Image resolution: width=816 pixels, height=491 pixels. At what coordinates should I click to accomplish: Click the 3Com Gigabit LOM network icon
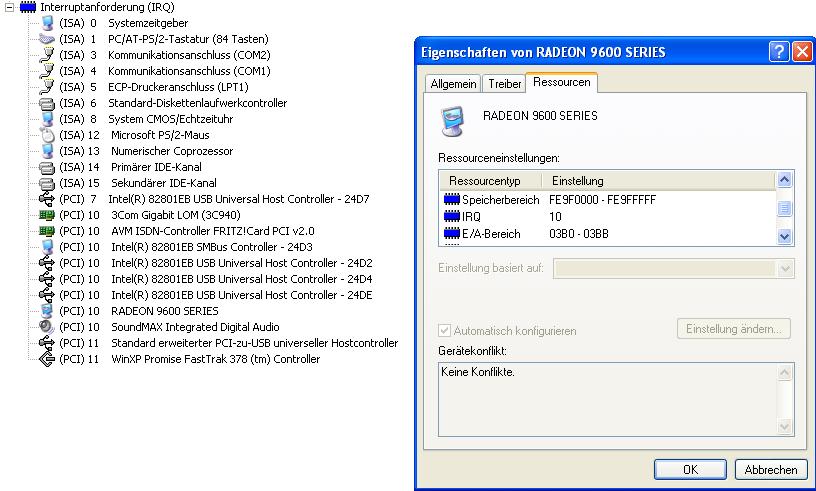coord(47,215)
